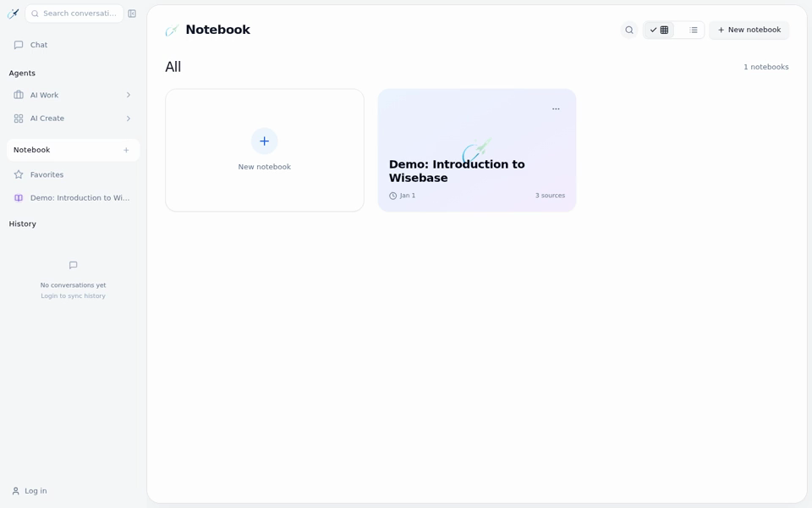Open the Chat page
Screen dimensions: 812x508
[x=73, y=45]
